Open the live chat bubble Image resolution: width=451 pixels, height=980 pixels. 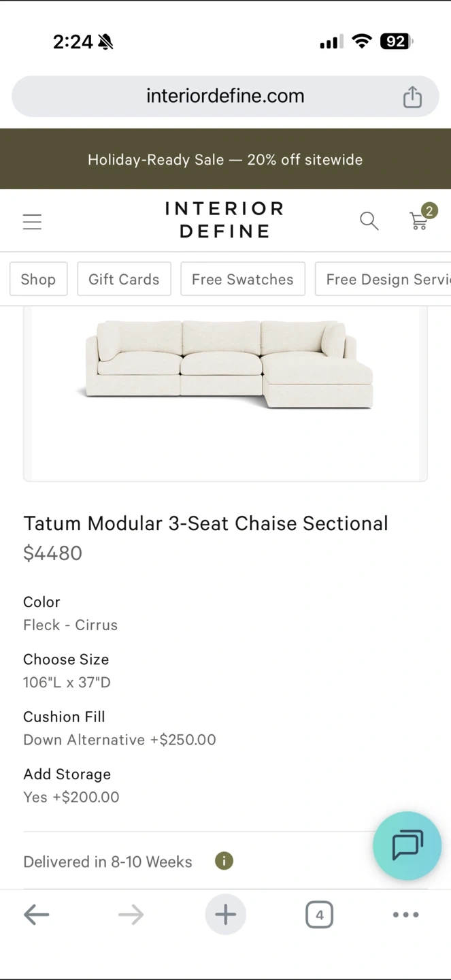pos(407,845)
